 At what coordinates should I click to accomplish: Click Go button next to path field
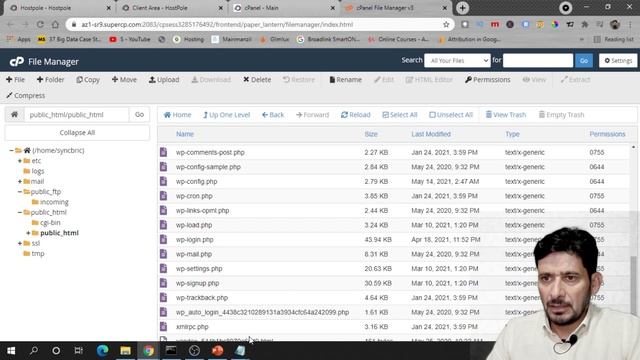140,114
